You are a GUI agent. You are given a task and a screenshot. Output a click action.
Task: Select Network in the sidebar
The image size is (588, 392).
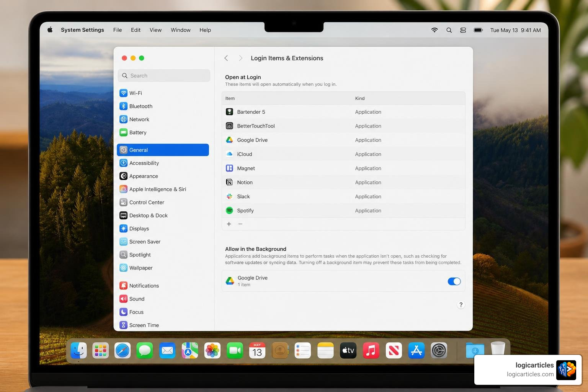click(163, 119)
